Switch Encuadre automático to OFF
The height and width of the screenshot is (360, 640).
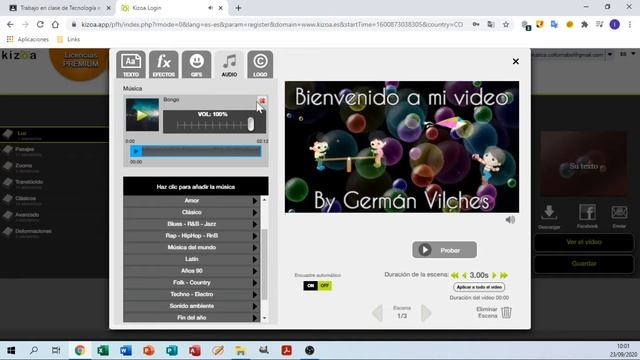[x=324, y=286]
